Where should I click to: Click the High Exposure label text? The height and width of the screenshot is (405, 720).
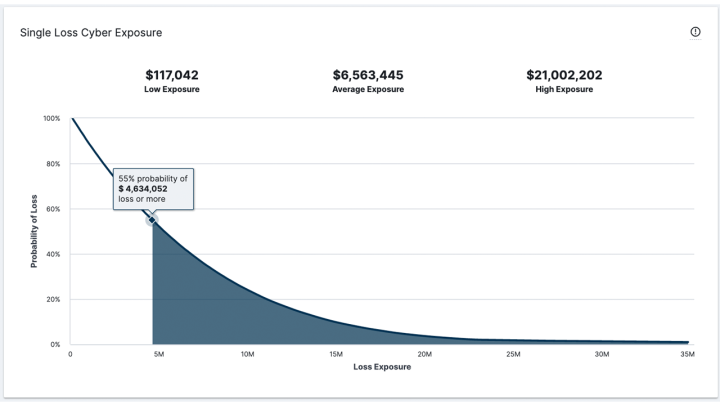point(564,89)
